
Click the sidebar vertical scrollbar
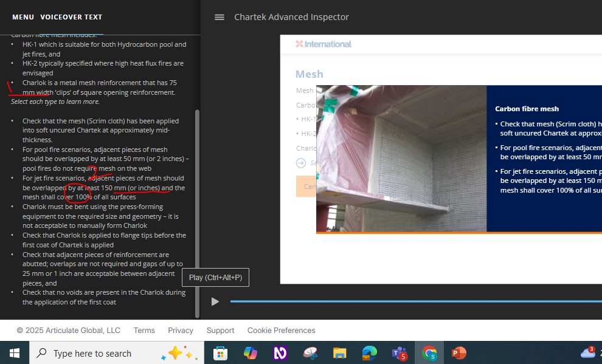coord(196,213)
